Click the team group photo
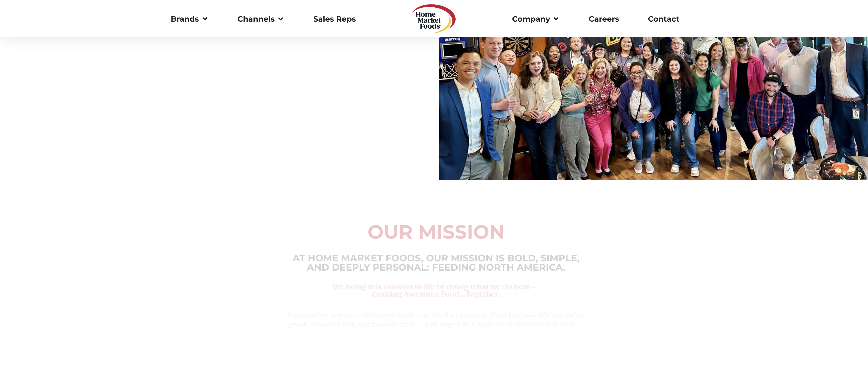 (653, 108)
